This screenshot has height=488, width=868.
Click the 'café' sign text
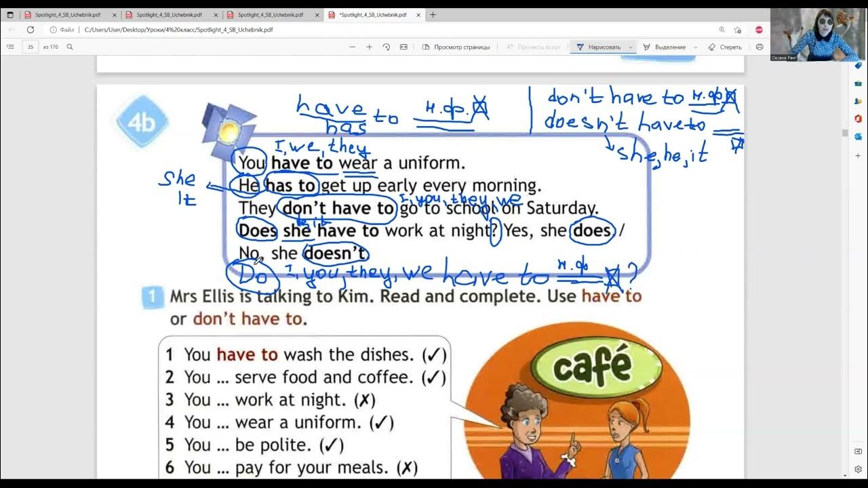tap(592, 367)
